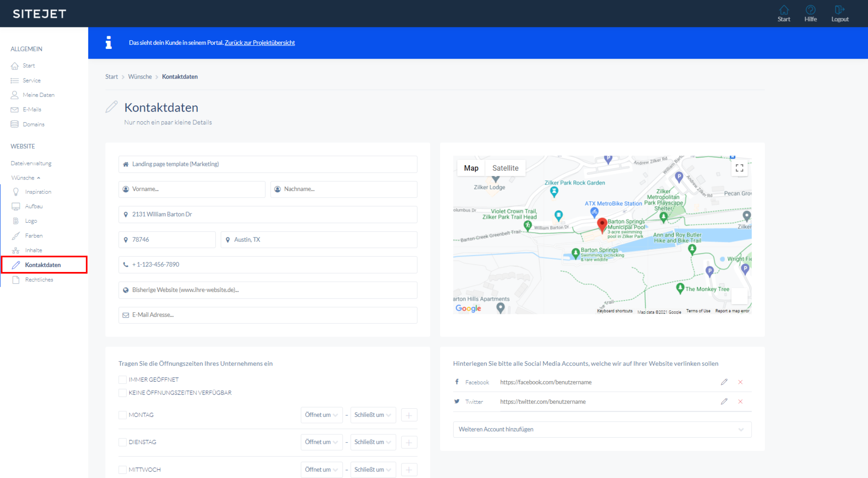868x478 pixels.
Task: Switch map to Satellite view
Action: tap(505, 168)
